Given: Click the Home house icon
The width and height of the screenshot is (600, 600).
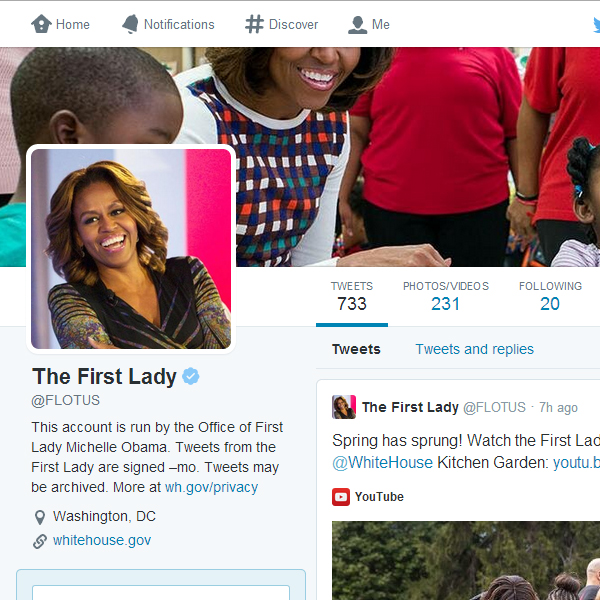Looking at the screenshot, I should (x=41, y=24).
